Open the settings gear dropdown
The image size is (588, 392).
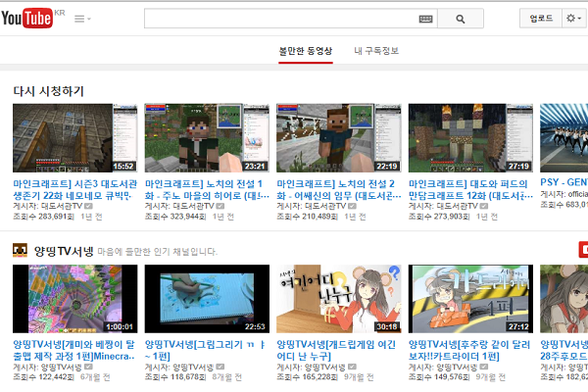tap(573, 19)
